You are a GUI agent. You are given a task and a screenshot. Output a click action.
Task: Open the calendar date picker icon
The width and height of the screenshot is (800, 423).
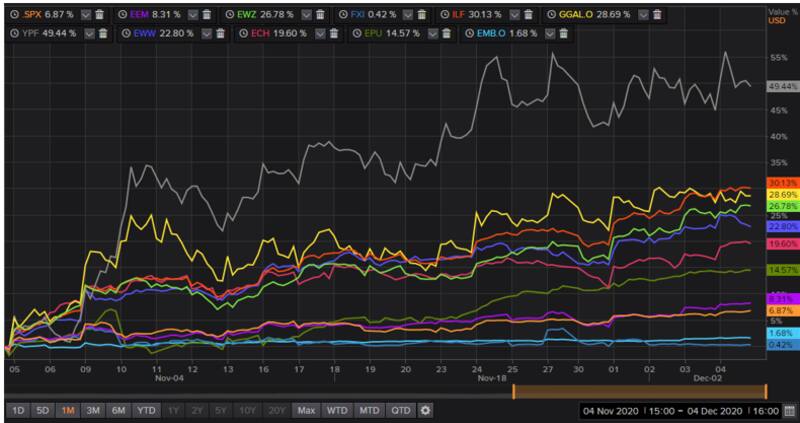click(x=790, y=410)
